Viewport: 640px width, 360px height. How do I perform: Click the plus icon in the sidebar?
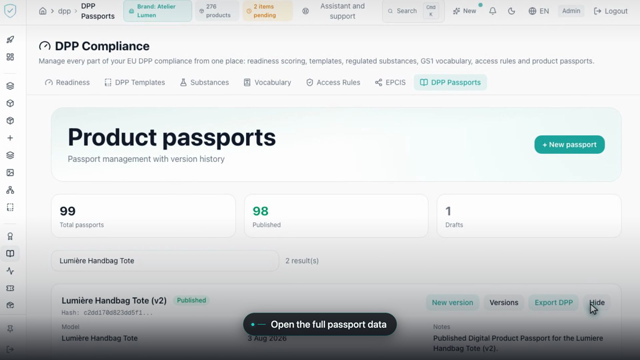coord(10,138)
